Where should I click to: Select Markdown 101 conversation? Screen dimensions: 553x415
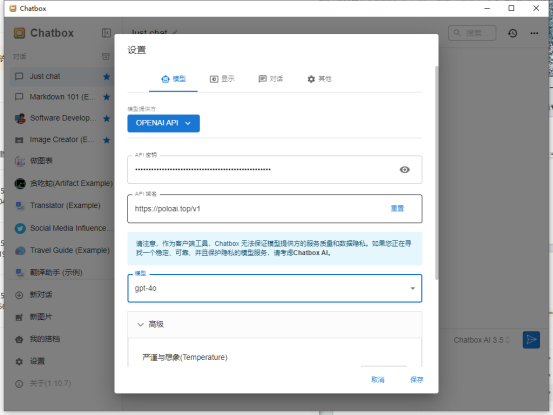click(62, 97)
